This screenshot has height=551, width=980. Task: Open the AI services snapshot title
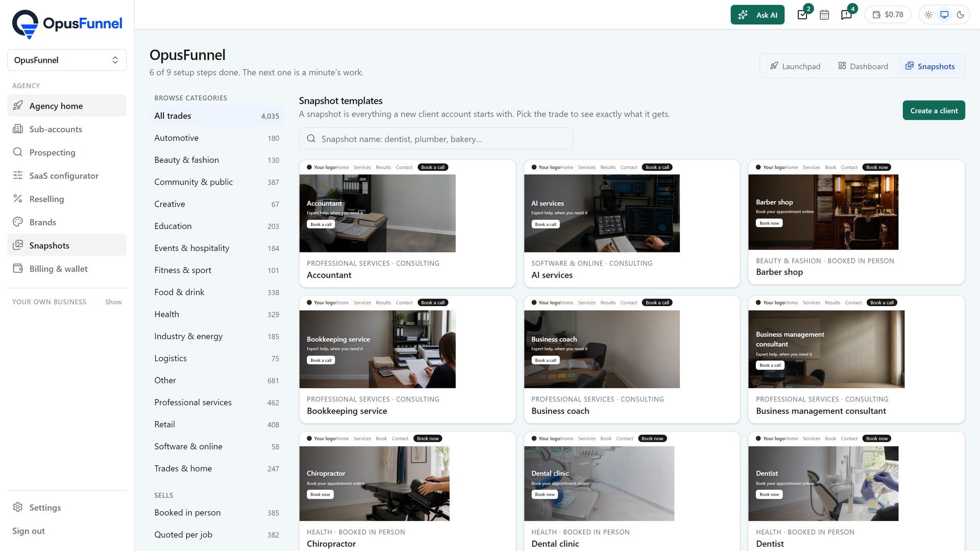(552, 275)
